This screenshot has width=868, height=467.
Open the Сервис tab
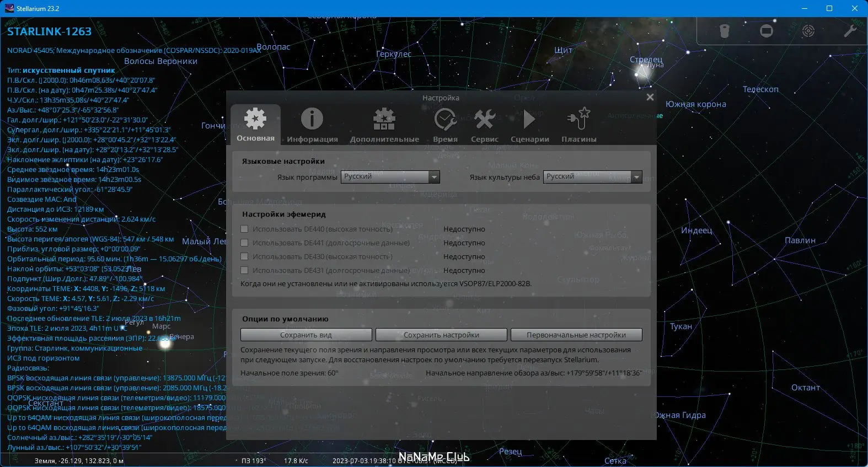point(485,125)
